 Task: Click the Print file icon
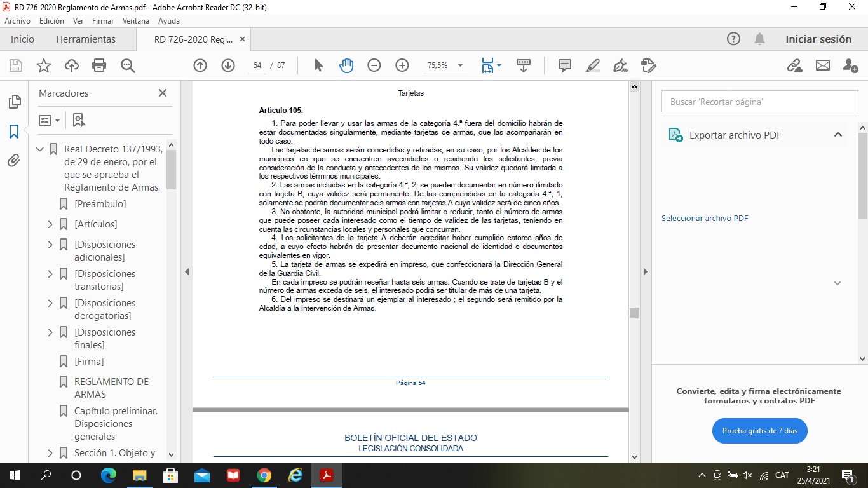(99, 65)
